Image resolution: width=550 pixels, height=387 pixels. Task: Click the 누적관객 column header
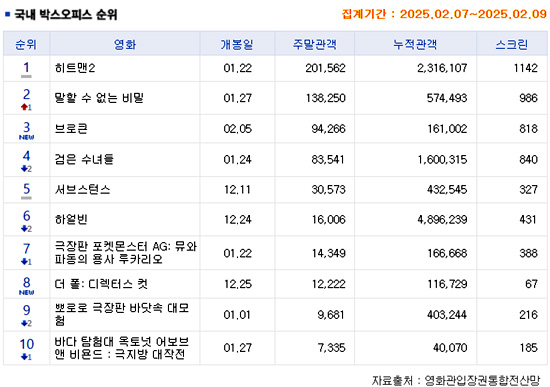click(x=415, y=44)
